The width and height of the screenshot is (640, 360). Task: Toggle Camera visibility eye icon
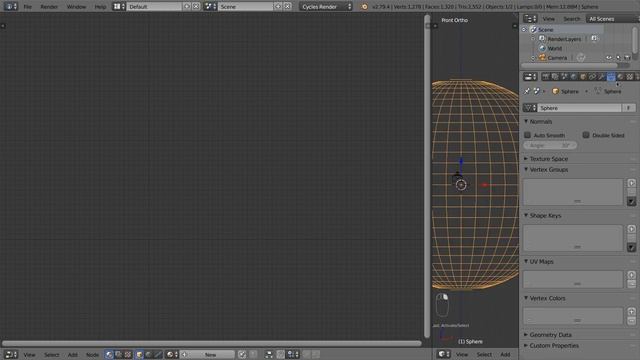[x=609, y=58]
